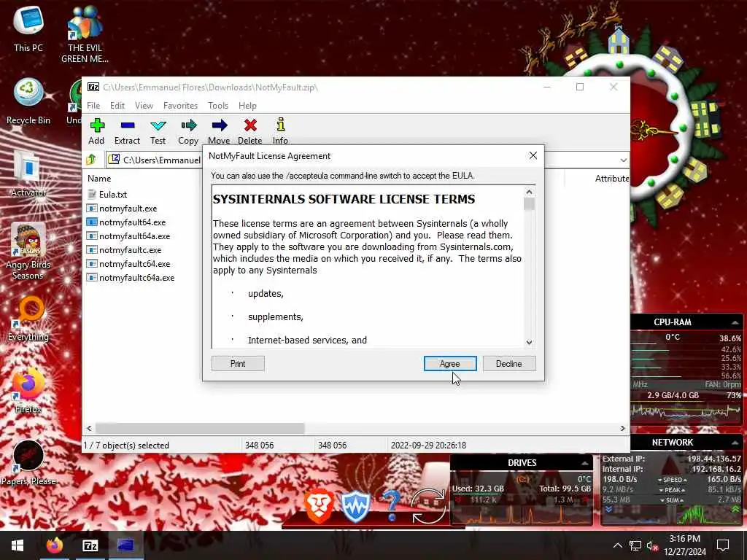Image resolution: width=747 pixels, height=560 pixels.
Task: Click the blue shield dock icon
Action: [356, 506]
